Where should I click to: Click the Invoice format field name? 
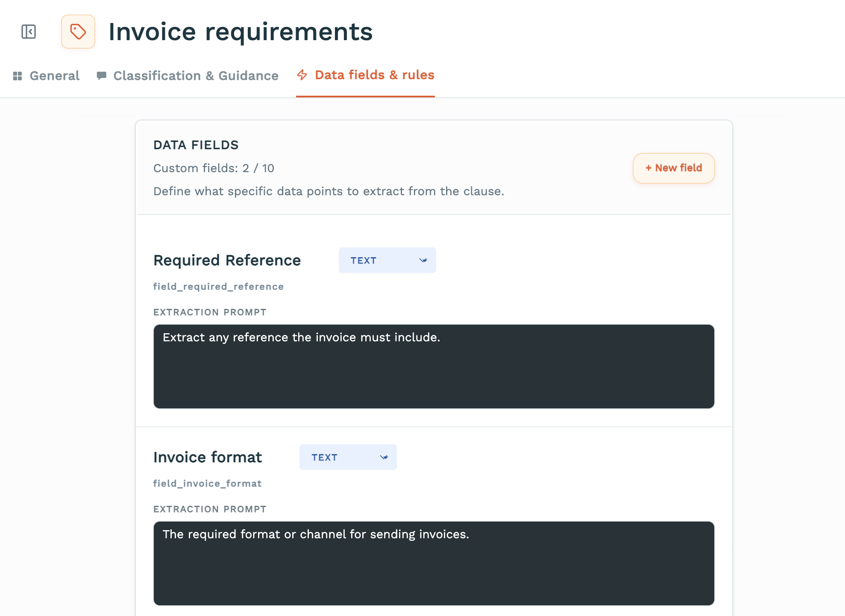pos(208,457)
